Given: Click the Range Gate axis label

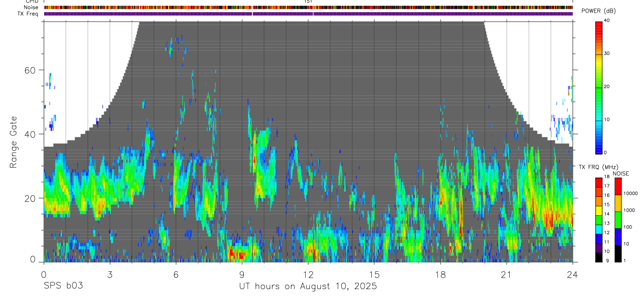Looking at the screenshot, I should click(x=13, y=142).
